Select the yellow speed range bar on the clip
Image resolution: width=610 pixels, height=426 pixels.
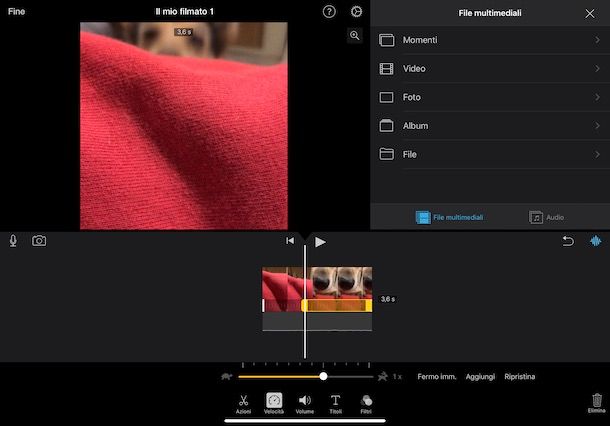337,305
